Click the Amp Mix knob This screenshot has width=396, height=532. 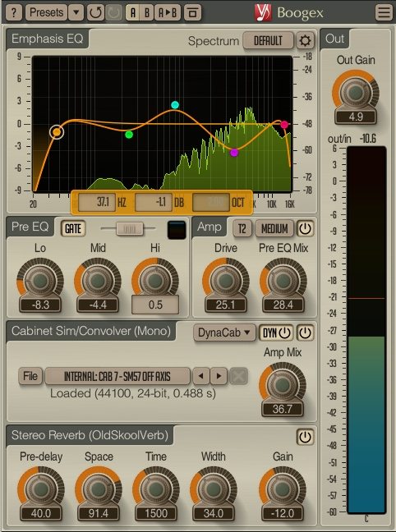tap(283, 385)
